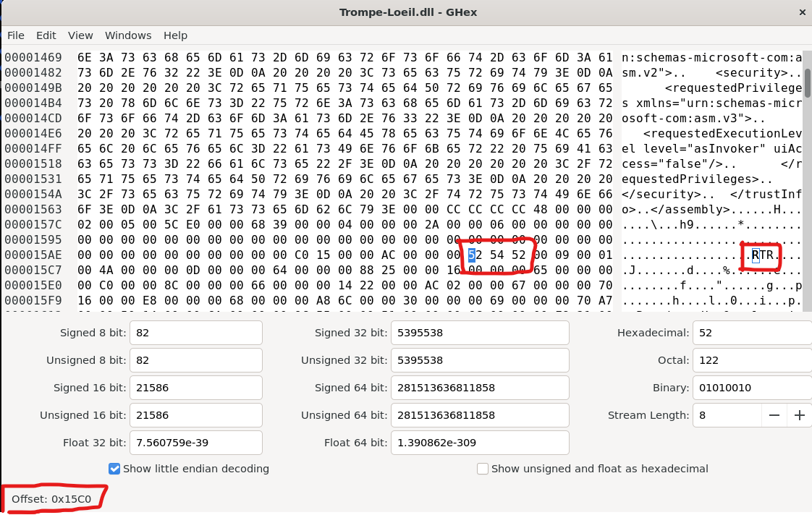Click the Octal value field
Viewport: 812px width, 515px height.
pos(751,360)
